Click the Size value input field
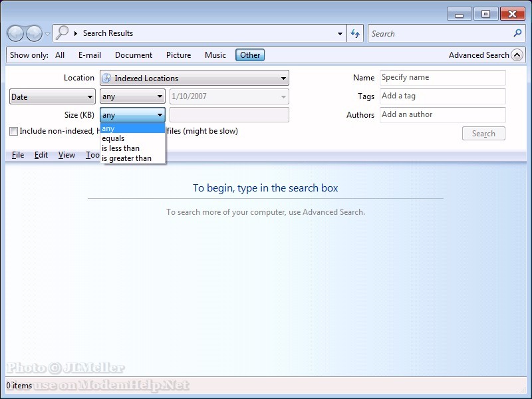Viewport: 532px width, 399px height. click(x=229, y=114)
